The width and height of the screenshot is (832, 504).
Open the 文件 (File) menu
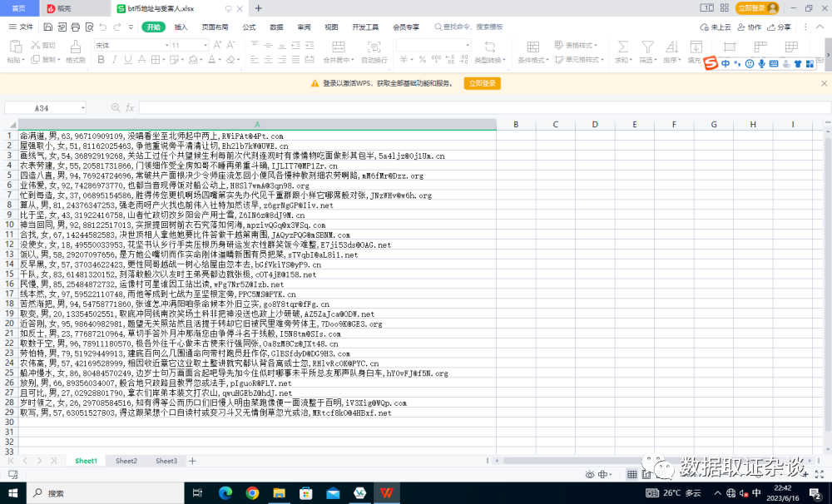click(21, 27)
